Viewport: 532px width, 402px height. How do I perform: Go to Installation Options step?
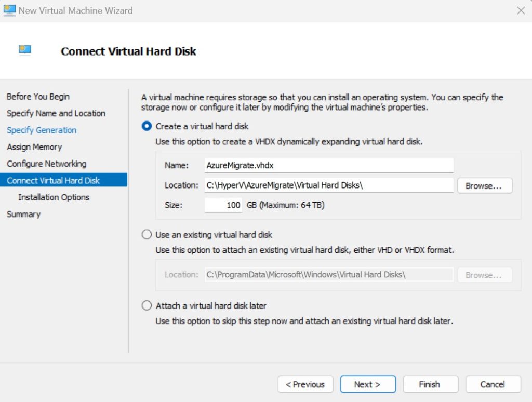tap(54, 197)
